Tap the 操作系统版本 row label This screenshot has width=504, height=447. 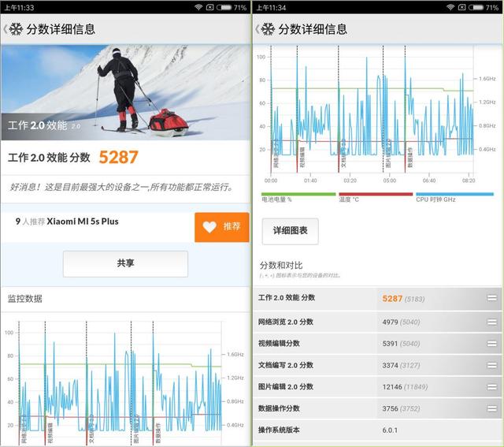coord(279,430)
